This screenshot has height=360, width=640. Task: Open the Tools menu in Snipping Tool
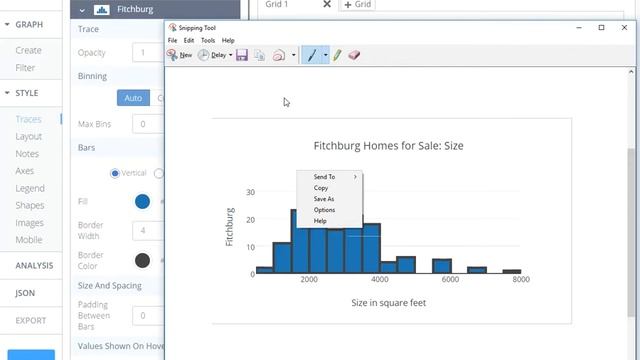[x=208, y=40]
